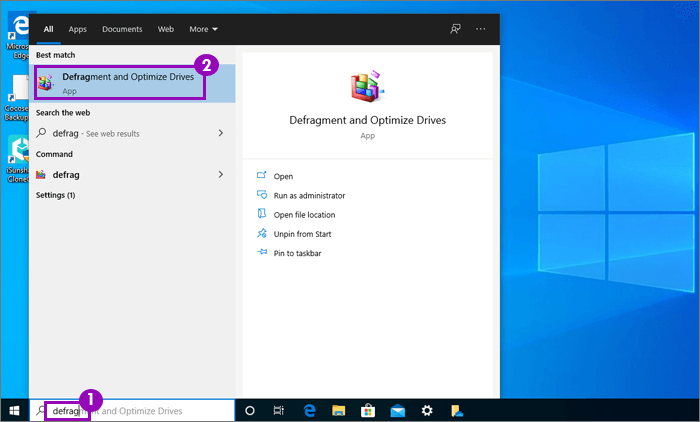Viewport: 700px width, 422px height.
Task: Expand the More dropdown in search tabs
Action: (x=203, y=29)
